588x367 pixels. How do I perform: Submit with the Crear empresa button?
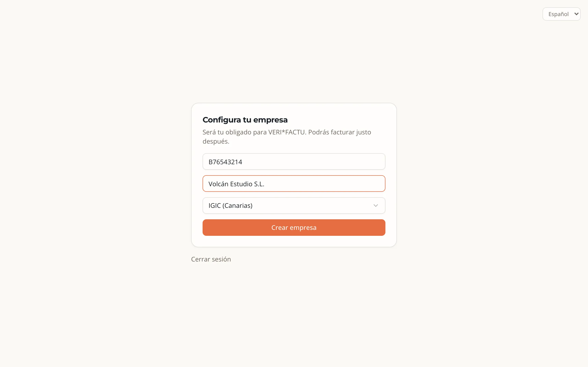click(x=294, y=228)
